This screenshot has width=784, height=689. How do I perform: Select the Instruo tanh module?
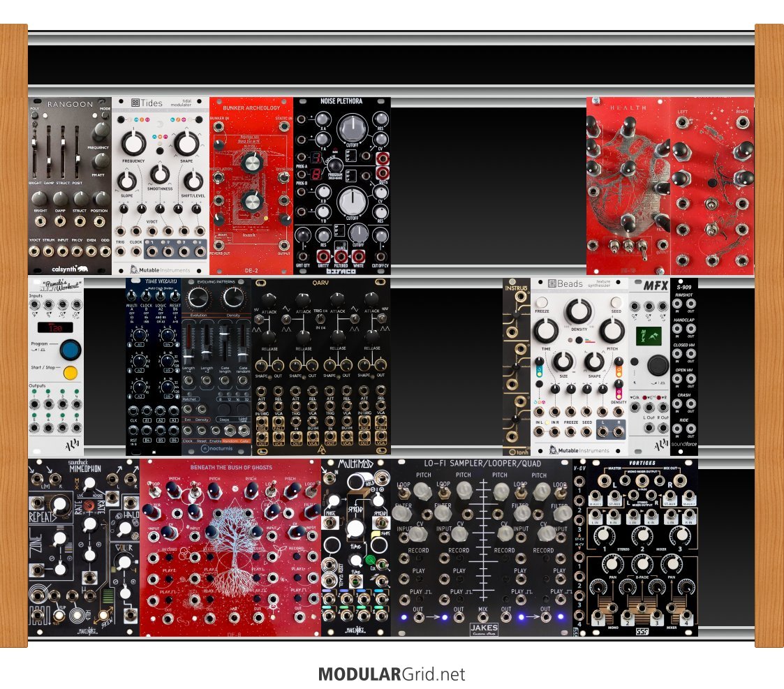tap(517, 366)
